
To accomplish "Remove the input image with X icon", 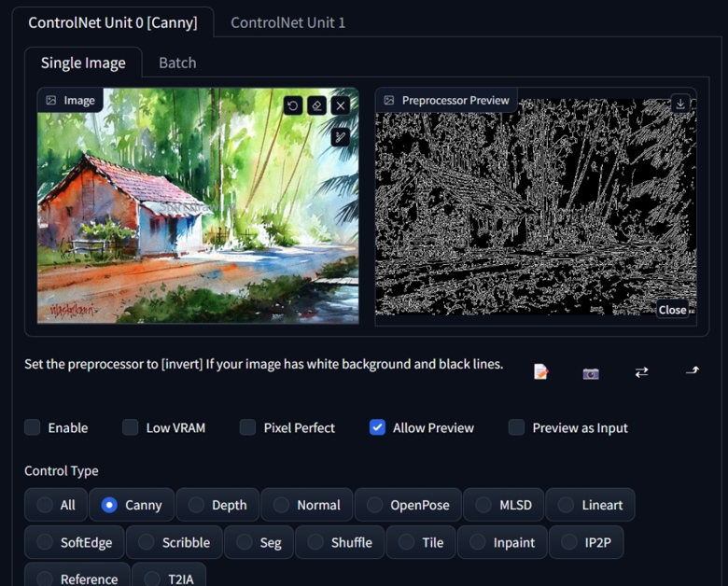I will [341, 105].
